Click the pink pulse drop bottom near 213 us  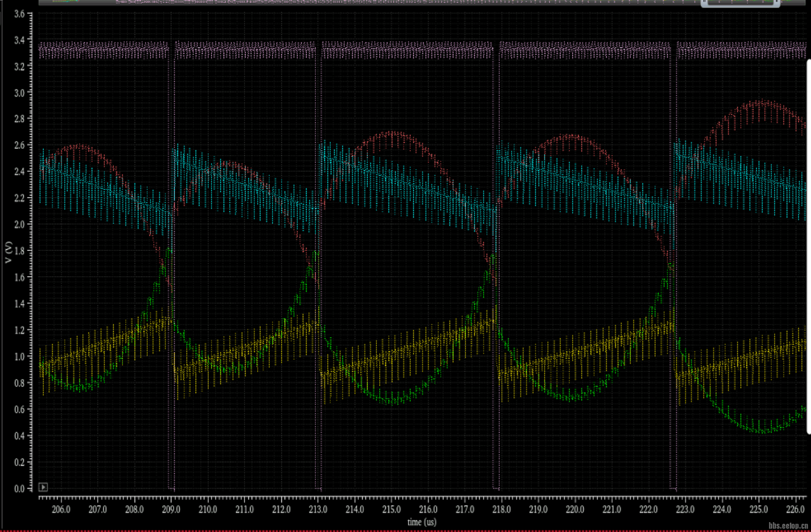tap(318, 488)
